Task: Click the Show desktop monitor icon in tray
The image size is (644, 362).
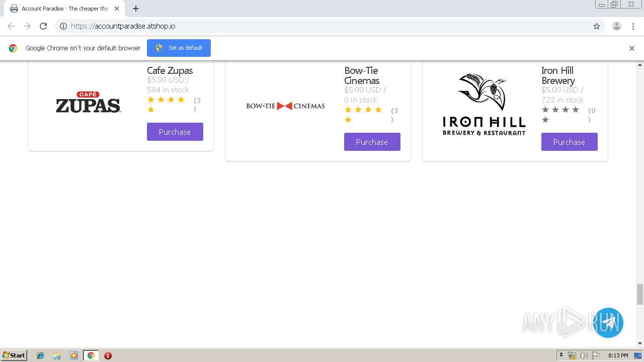Action: [x=638, y=355]
